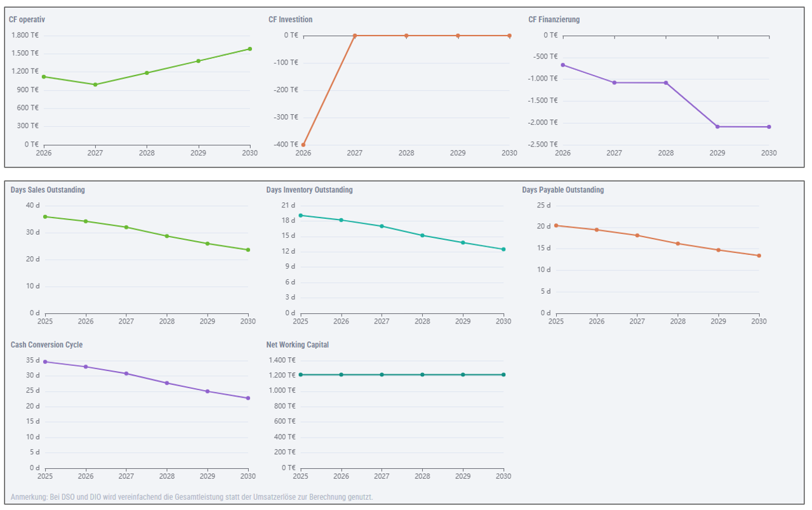Click the CF operativ chart title
The height and width of the screenshot is (510, 812).
click(x=27, y=20)
